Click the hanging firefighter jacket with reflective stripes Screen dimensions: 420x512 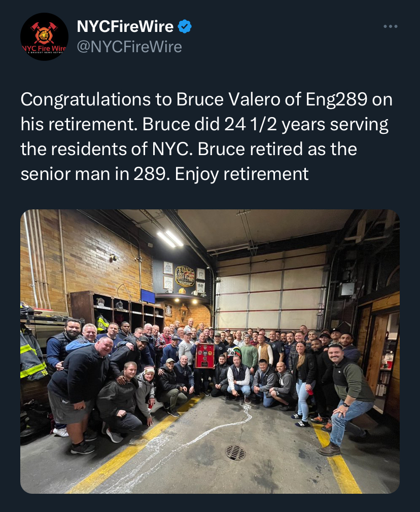31,355
